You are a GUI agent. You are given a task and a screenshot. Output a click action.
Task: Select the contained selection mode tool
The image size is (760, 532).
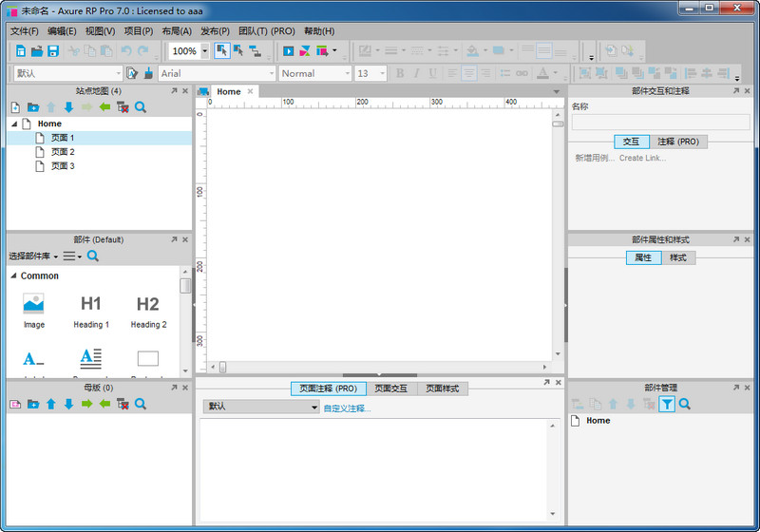[x=238, y=51]
